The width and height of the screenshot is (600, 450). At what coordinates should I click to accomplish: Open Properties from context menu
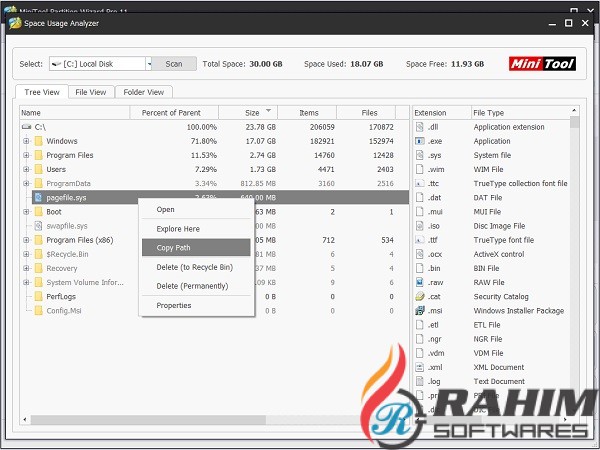pyautogui.click(x=196, y=305)
